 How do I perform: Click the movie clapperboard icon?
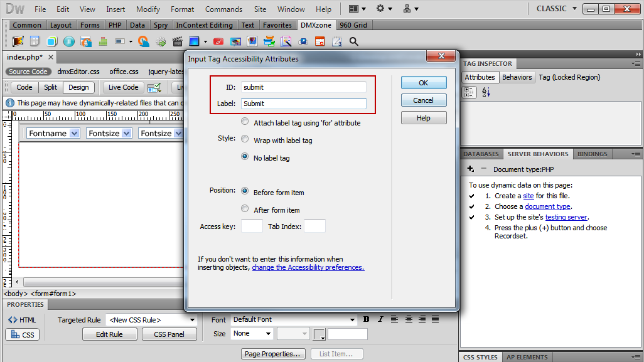(178, 41)
